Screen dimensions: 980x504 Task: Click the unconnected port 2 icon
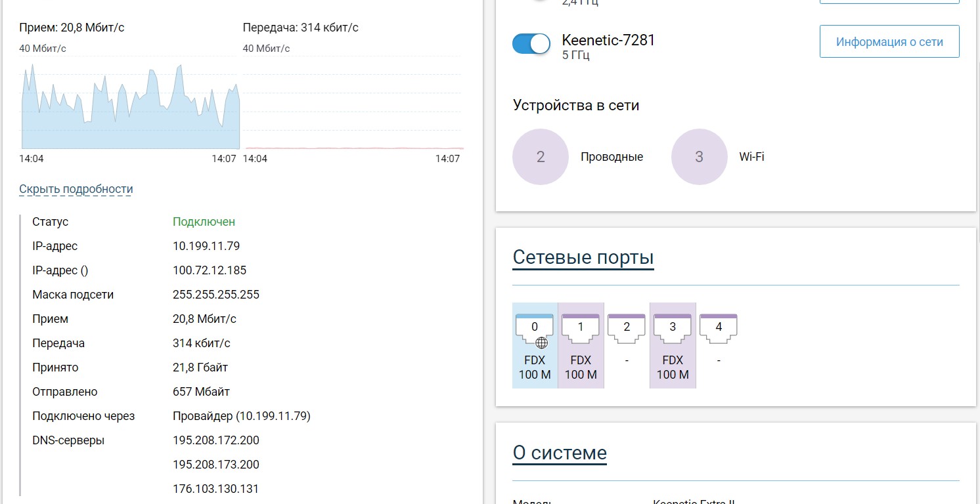627,329
